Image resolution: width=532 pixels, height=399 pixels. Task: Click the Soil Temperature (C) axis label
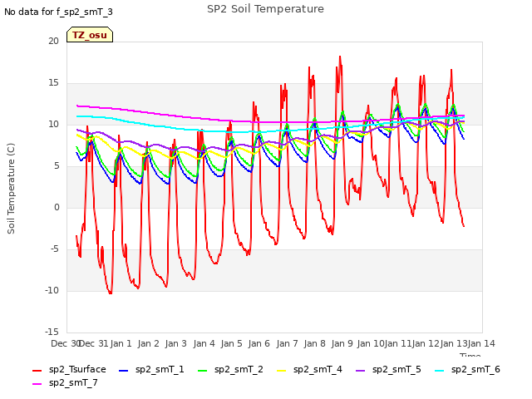point(11,189)
